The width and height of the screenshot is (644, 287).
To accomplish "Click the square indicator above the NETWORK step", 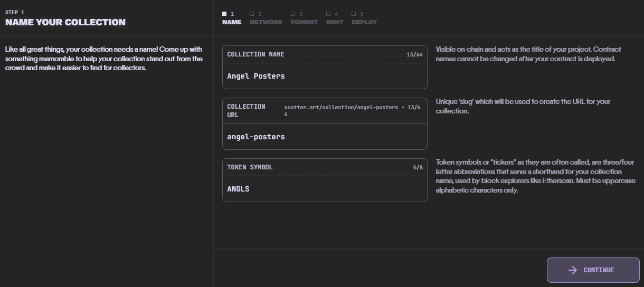I will tap(252, 14).
